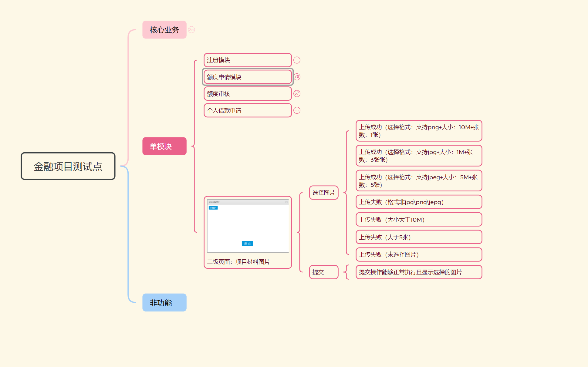Viewport: 588px width, 367px height.
Task: Expand the ellipsis circle next to 个人借款申请
Action: coord(297,110)
